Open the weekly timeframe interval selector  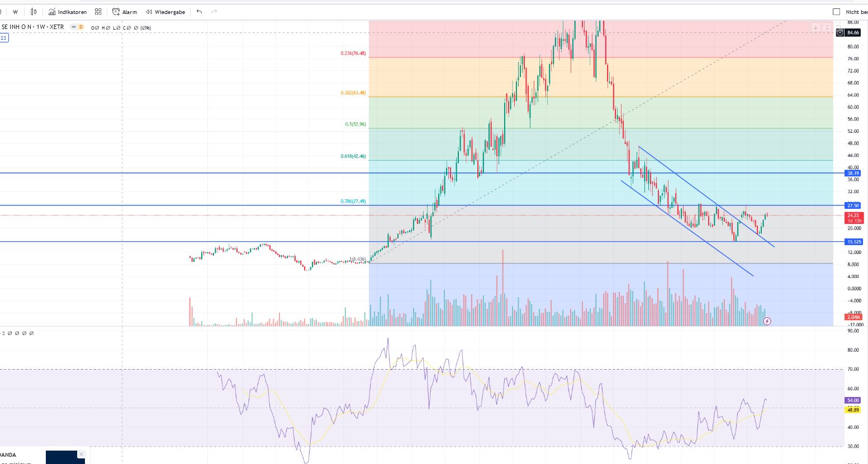[x=15, y=12]
